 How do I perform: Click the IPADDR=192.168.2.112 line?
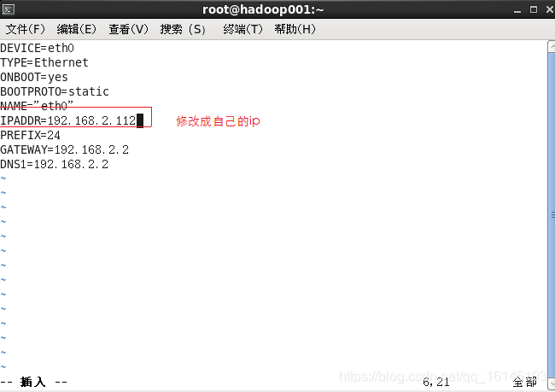click(68, 120)
